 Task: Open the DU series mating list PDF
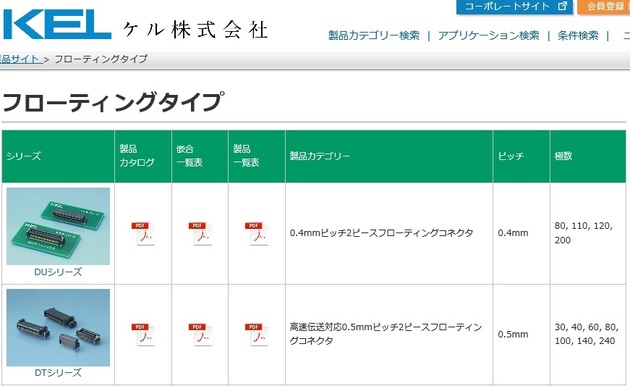point(200,233)
